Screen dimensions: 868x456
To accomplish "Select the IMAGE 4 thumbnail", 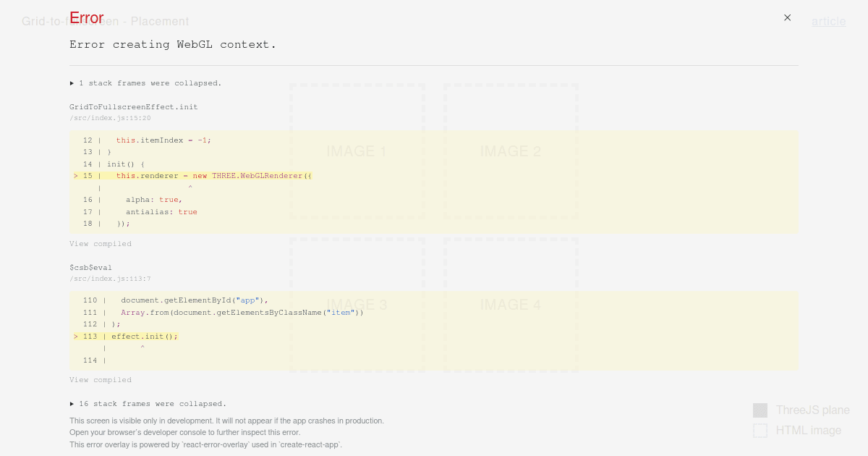I will tap(511, 305).
